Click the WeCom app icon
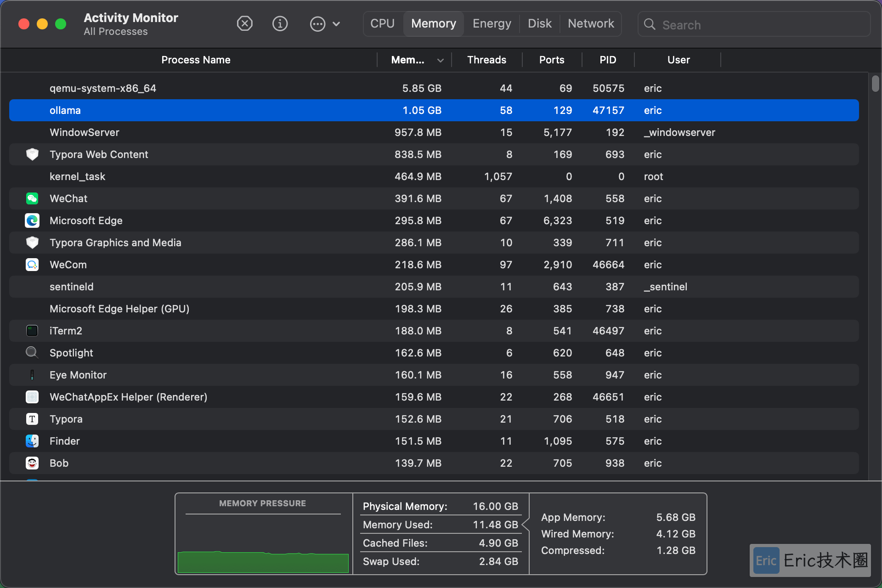This screenshot has width=882, height=588. pyautogui.click(x=32, y=265)
